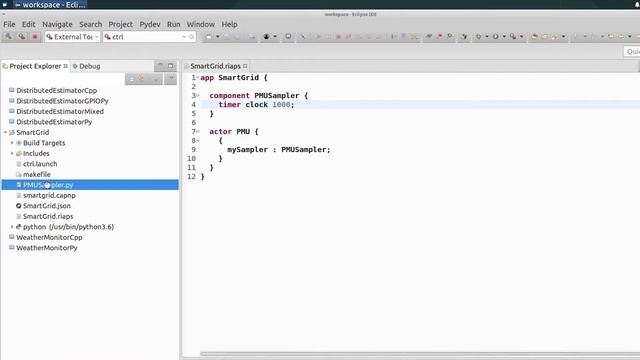Click the Open Type toolbar icon
Screen dimensions: 640x360
click(534, 37)
